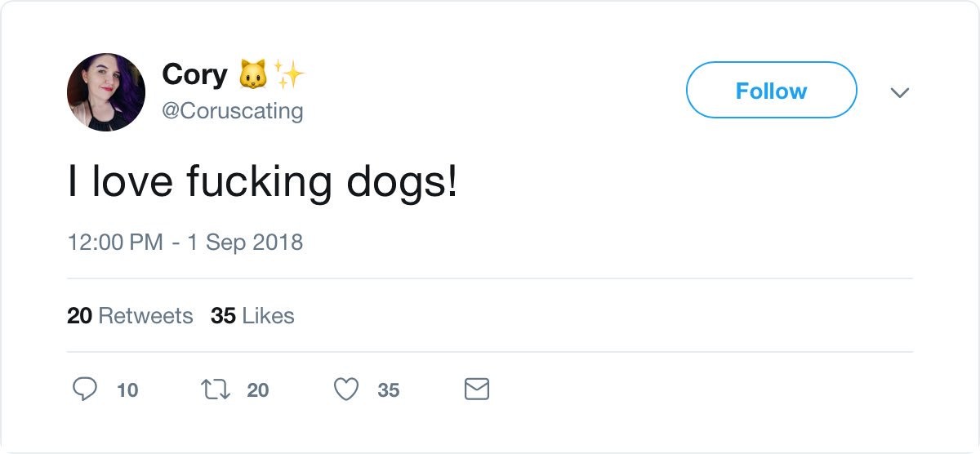Viewport: 980px width, 454px height.
Task: Click the count 20 beside retweet icon
Action: tap(257, 390)
